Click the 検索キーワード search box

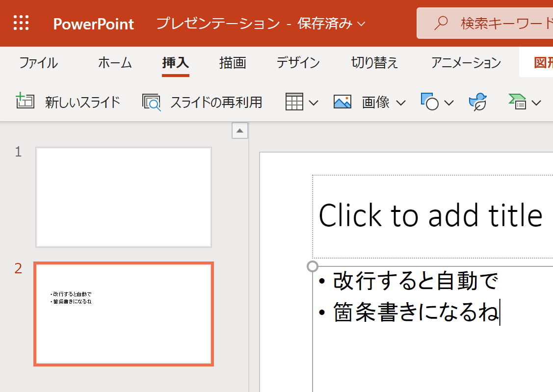click(x=485, y=23)
